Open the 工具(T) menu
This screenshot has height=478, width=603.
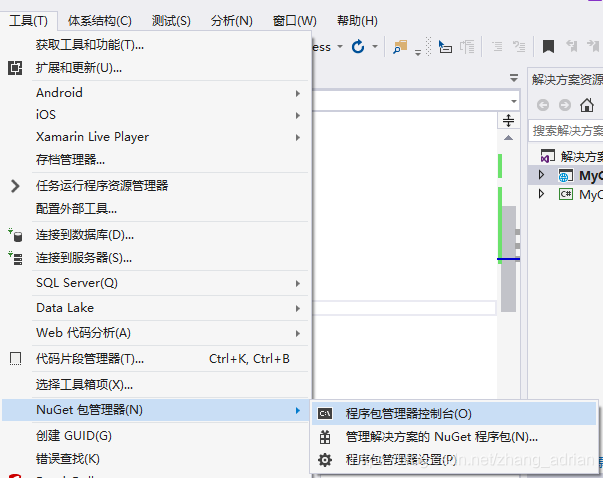coord(28,20)
